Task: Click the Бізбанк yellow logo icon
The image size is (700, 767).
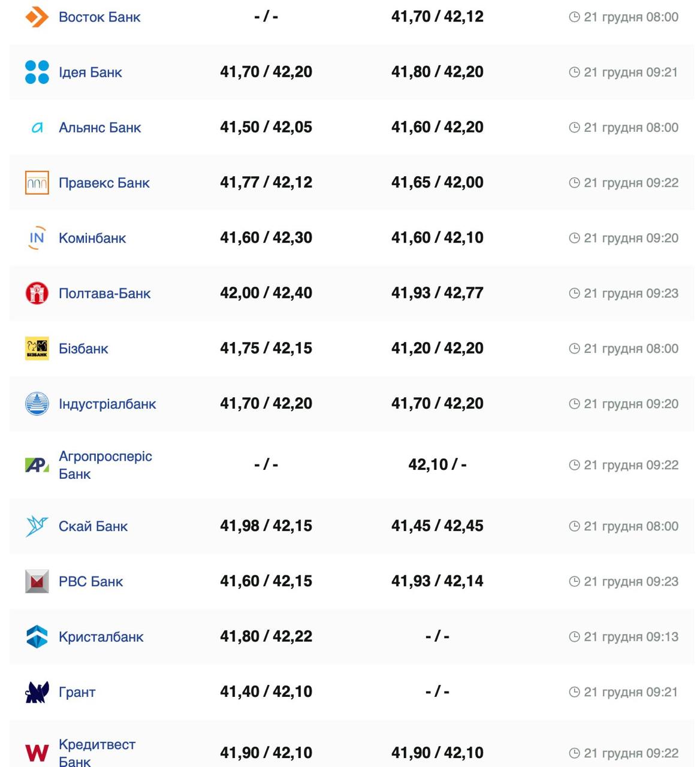Action: click(37, 348)
